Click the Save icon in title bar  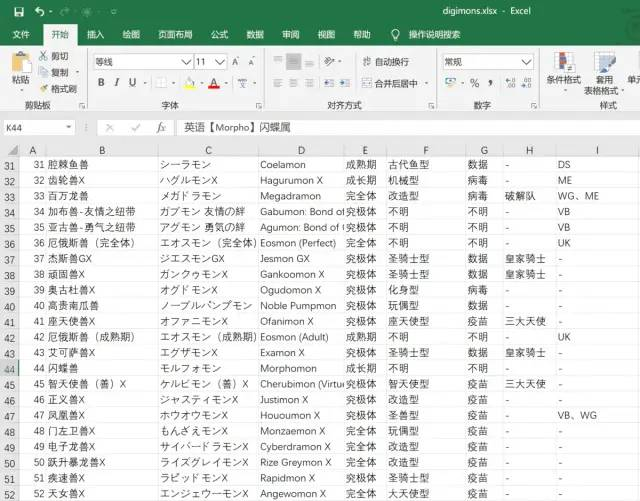point(19,12)
